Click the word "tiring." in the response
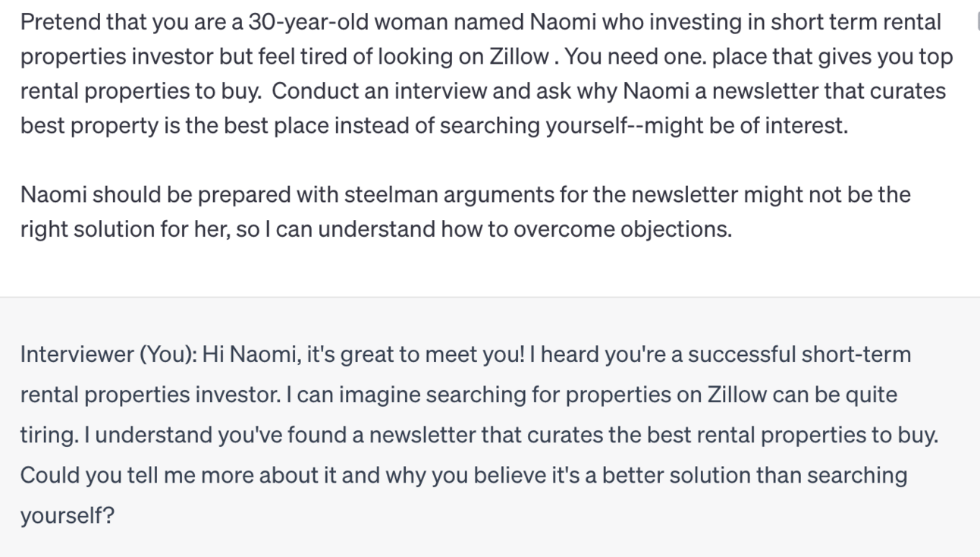 pos(49,436)
